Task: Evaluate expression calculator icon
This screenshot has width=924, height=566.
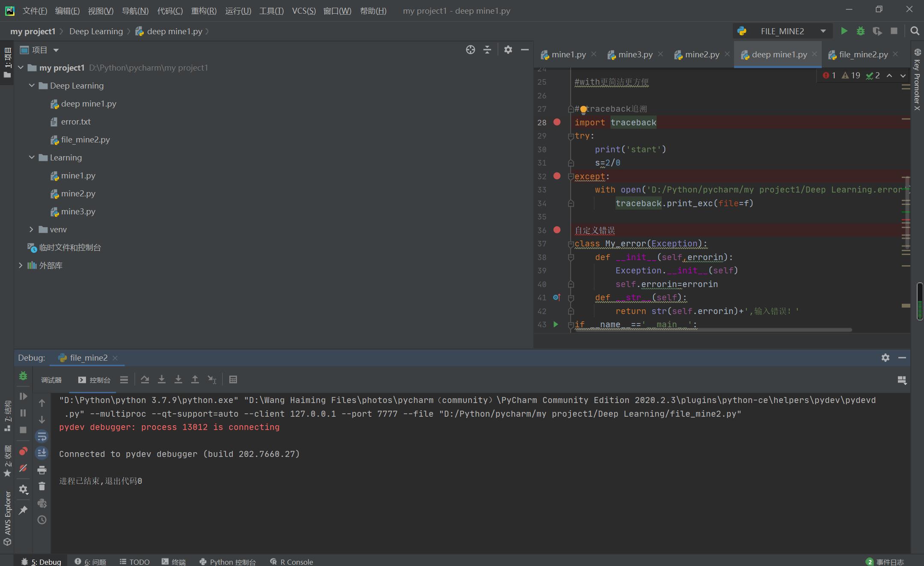Action: [233, 379]
